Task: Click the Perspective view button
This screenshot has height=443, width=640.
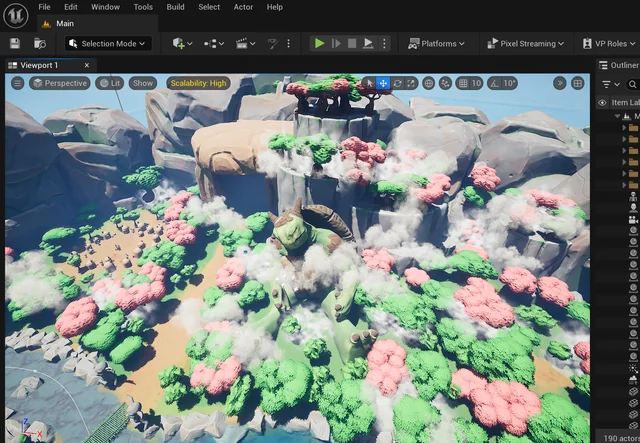Action: point(59,83)
